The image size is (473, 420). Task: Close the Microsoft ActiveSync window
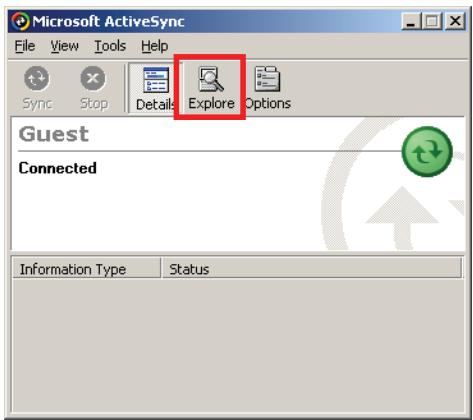455,22
